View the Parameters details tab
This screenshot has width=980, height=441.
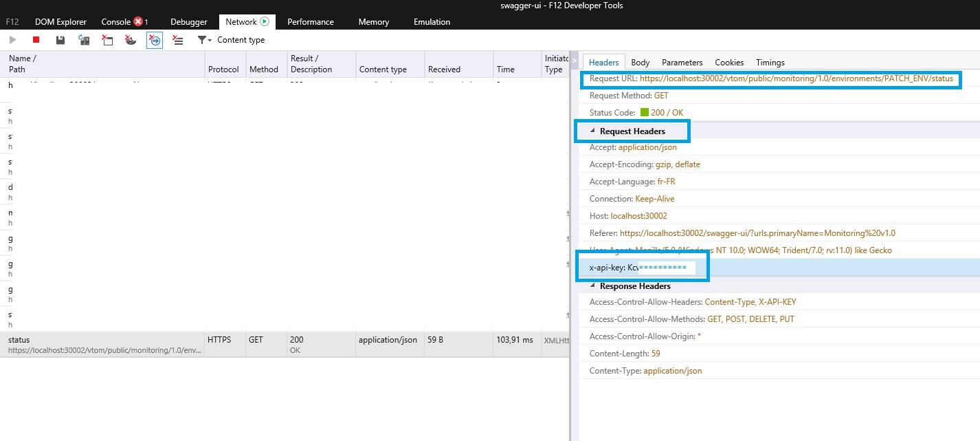point(682,62)
